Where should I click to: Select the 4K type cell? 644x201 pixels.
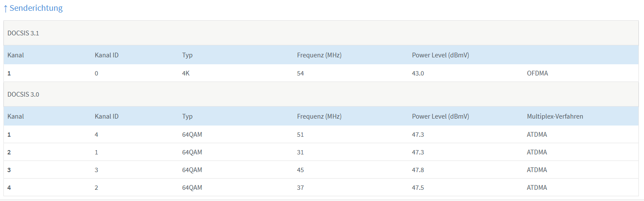coord(186,73)
